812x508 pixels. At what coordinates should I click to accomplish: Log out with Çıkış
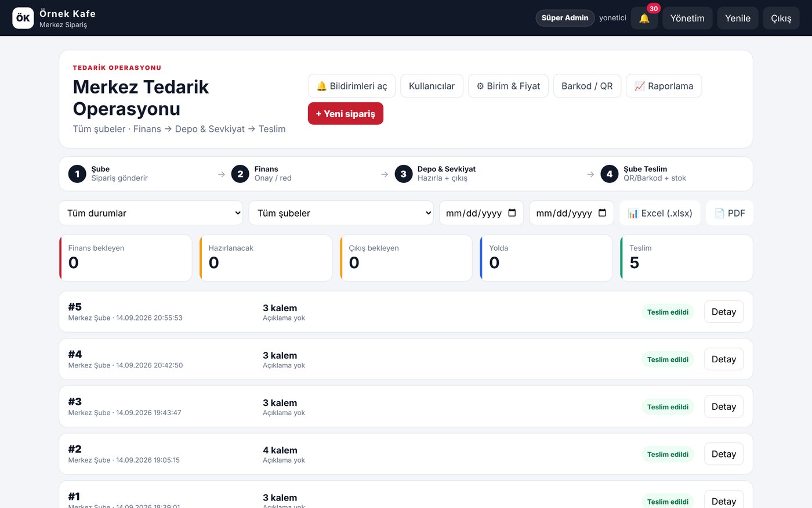781,18
